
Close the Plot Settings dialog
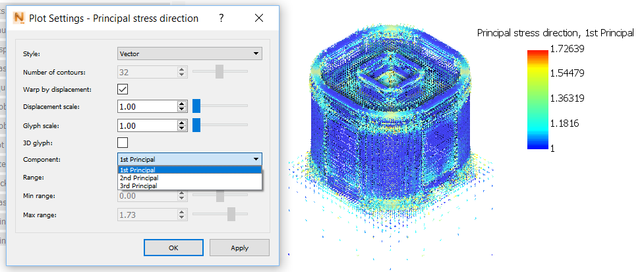point(259,18)
